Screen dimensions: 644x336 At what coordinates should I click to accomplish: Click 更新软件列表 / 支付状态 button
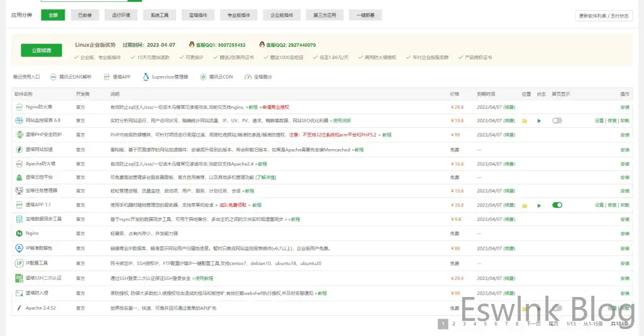tap(604, 16)
